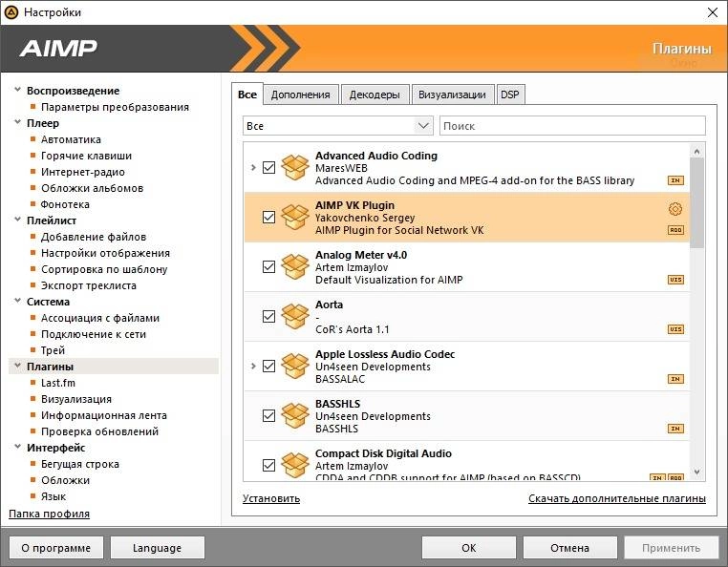Image resolution: width=728 pixels, height=567 pixels.
Task: Open the Визуализации tab
Action: click(452, 94)
